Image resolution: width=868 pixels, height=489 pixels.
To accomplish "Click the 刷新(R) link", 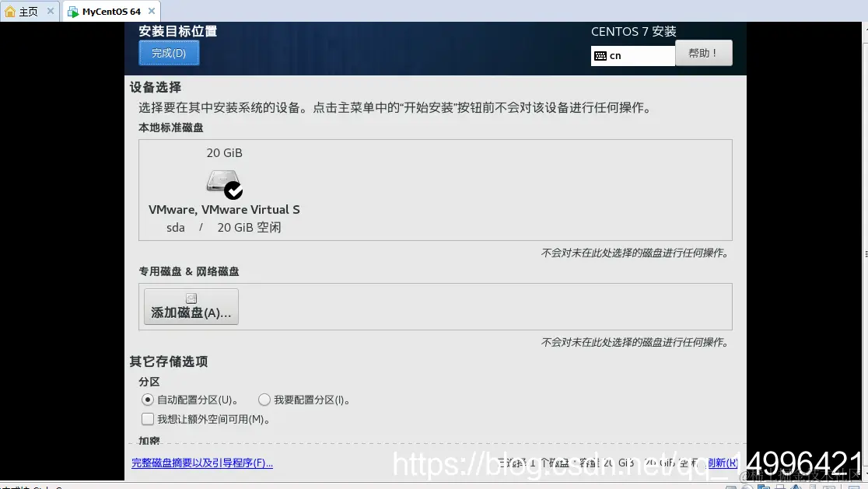I will [x=723, y=463].
